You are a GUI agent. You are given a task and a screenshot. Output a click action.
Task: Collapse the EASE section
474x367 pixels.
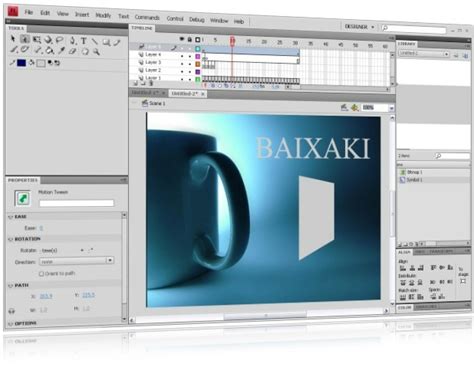coord(10,217)
